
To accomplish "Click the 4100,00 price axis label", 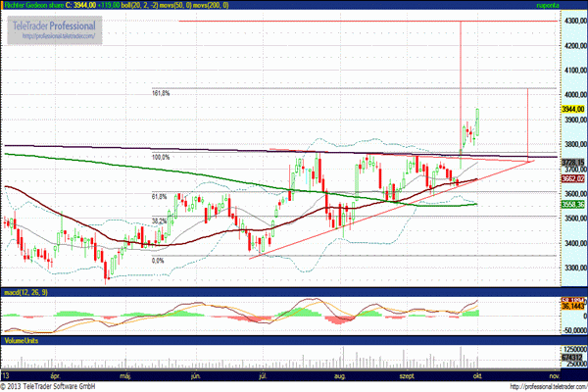I will (x=575, y=71).
